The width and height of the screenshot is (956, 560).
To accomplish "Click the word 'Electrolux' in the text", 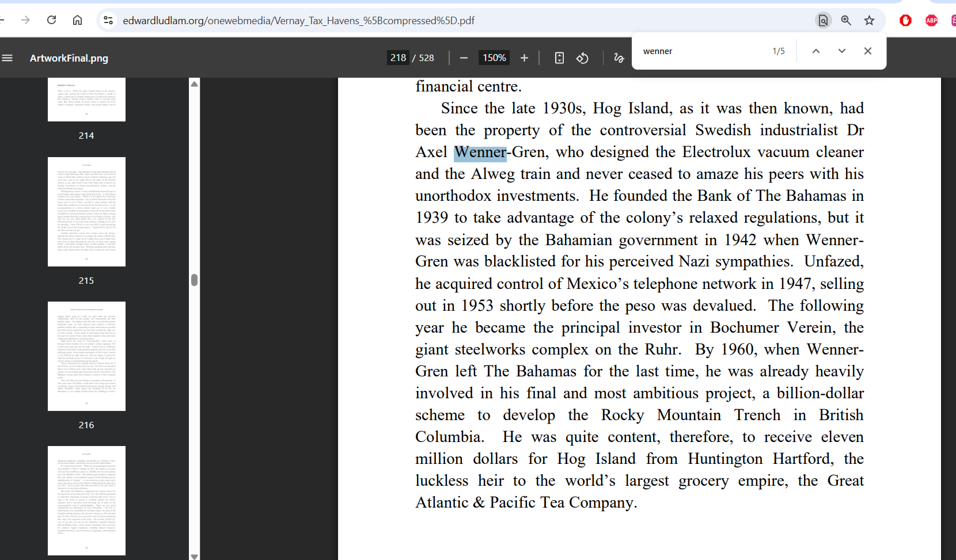I will [x=716, y=152].
